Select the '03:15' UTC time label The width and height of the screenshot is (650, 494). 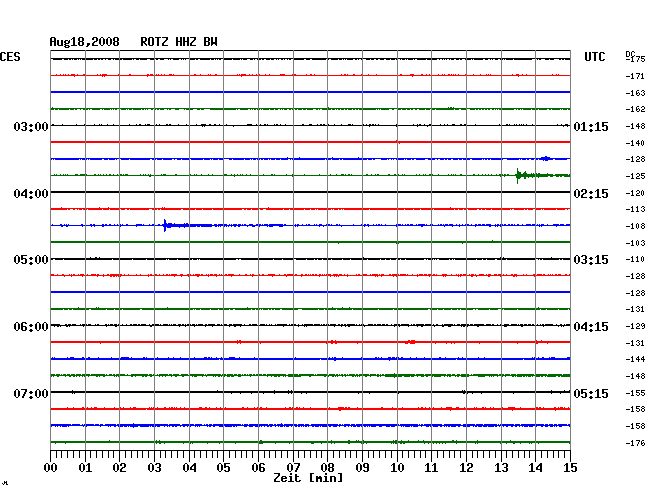(591, 260)
